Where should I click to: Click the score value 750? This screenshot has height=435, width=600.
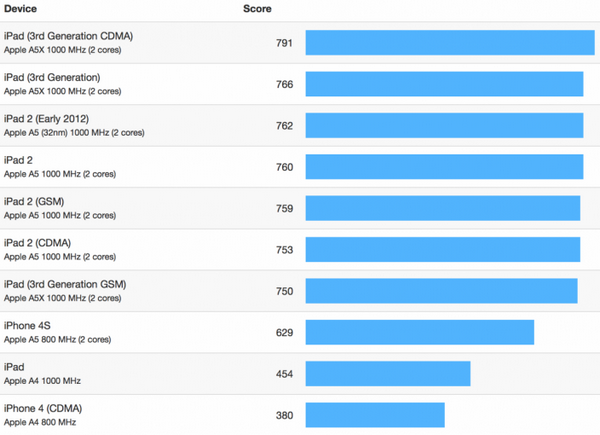coord(284,291)
